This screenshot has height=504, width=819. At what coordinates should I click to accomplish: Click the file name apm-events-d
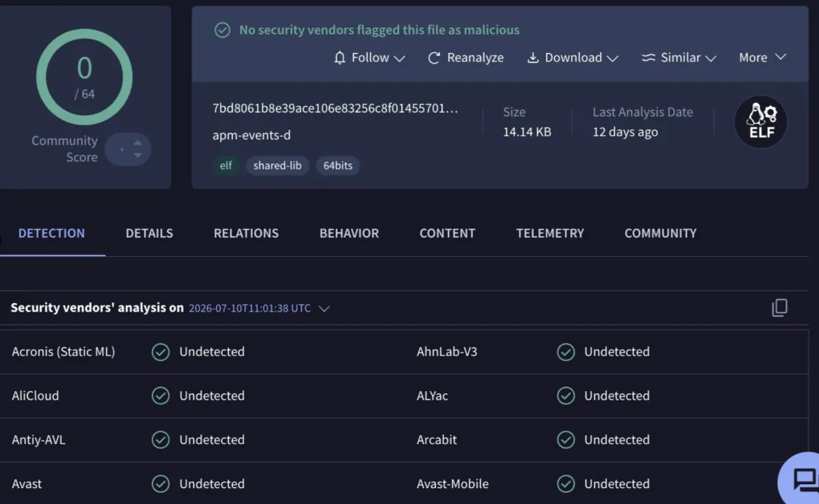252,135
